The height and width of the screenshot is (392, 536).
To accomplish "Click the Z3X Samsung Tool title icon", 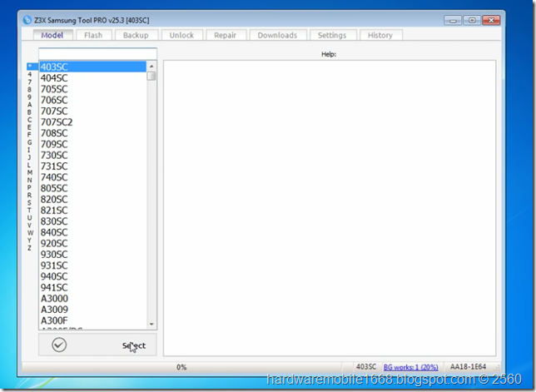I will tap(27, 20).
